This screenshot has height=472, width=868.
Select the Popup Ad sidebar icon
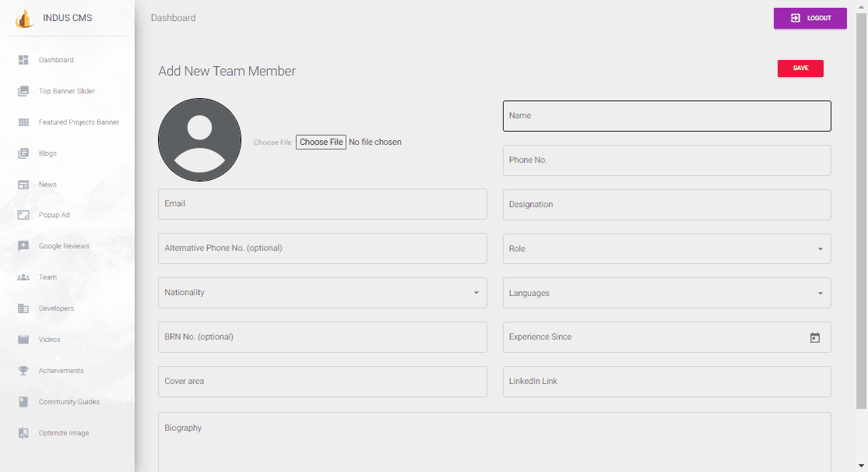[23, 215]
